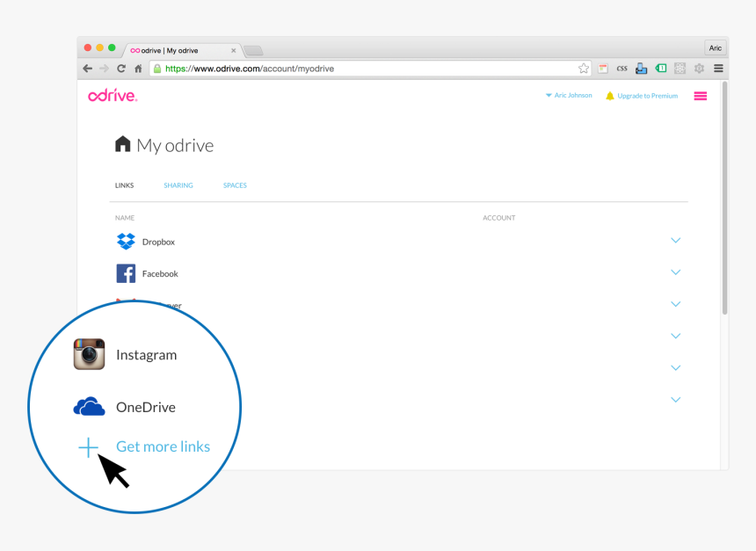Go to the browser home page
Viewport: 756px width, 551px height.
(x=138, y=69)
